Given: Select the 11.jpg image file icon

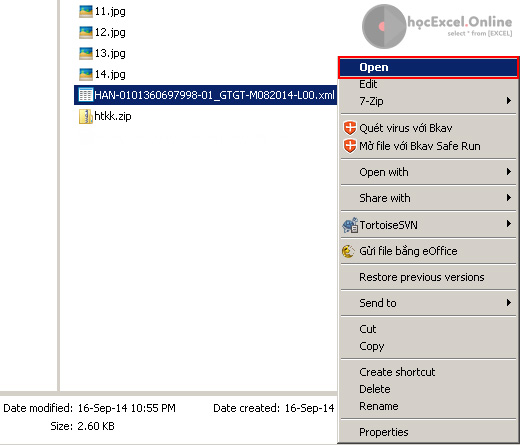Looking at the screenshot, I should coord(86,12).
